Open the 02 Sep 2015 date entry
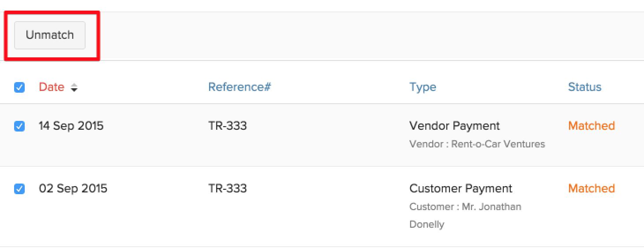This screenshot has height=248, width=644. click(73, 188)
